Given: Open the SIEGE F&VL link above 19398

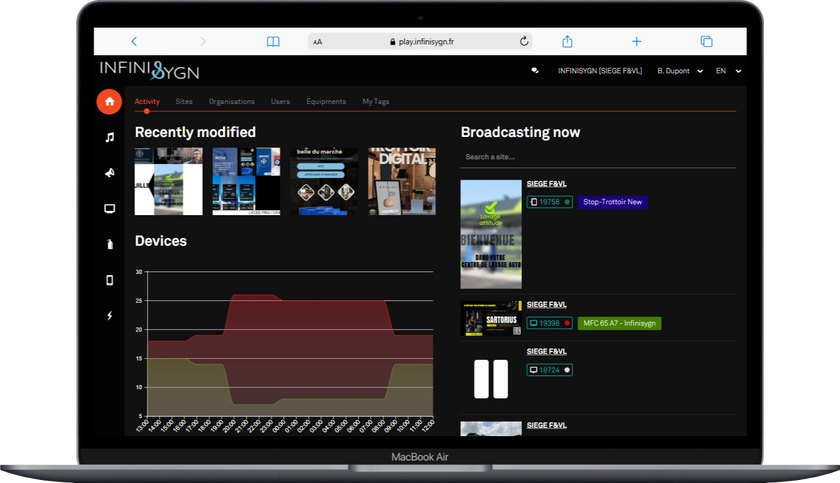Looking at the screenshot, I should pos(546,305).
